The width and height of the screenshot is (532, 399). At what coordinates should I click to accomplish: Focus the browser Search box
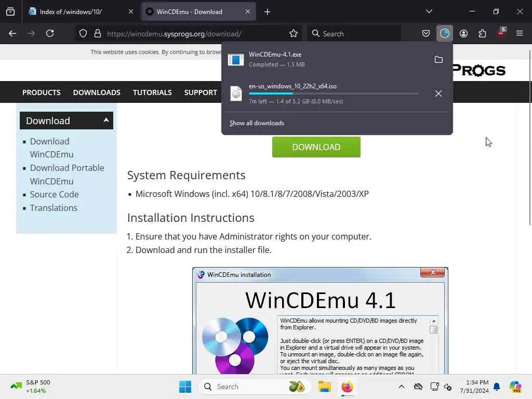[354, 34]
